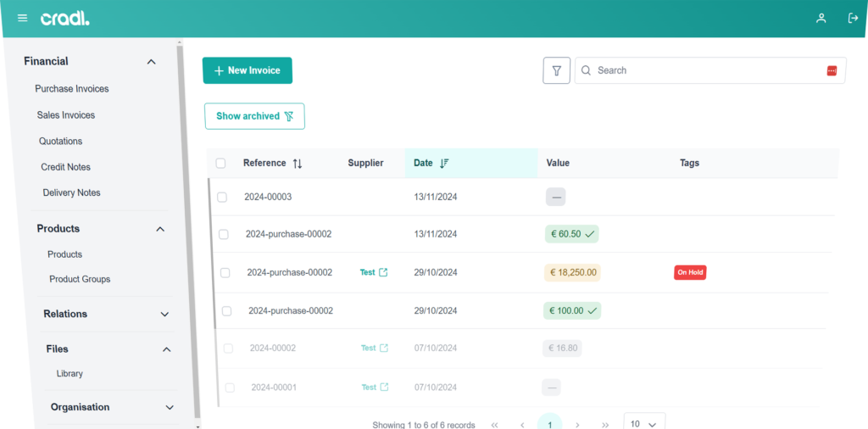The height and width of the screenshot is (429, 868).
Task: Click the New Invoice button
Action: point(247,71)
